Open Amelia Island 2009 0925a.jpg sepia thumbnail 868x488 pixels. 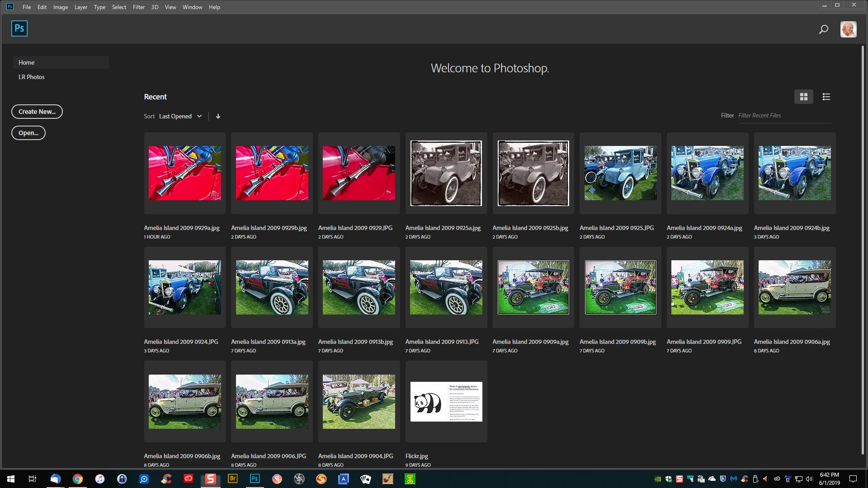(x=446, y=173)
